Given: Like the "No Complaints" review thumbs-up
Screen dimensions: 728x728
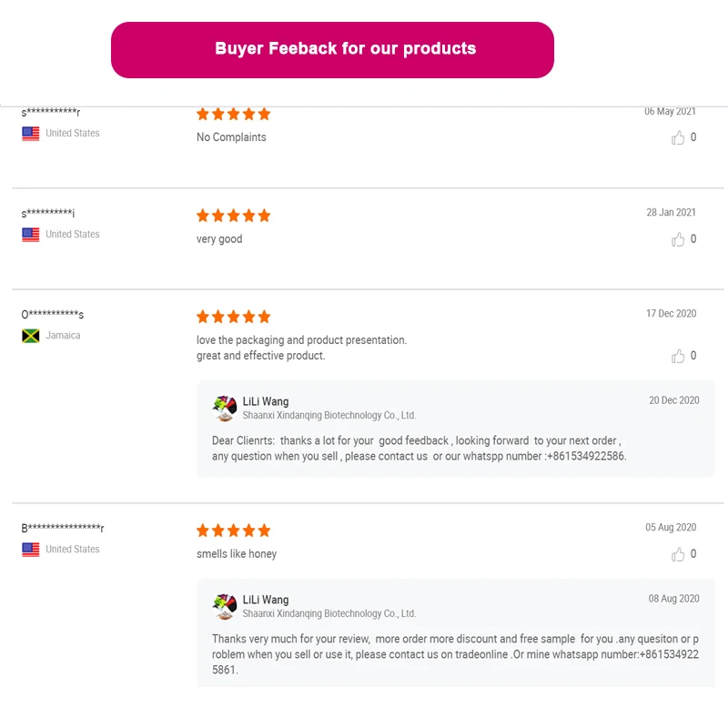Looking at the screenshot, I should pyautogui.click(x=678, y=138).
